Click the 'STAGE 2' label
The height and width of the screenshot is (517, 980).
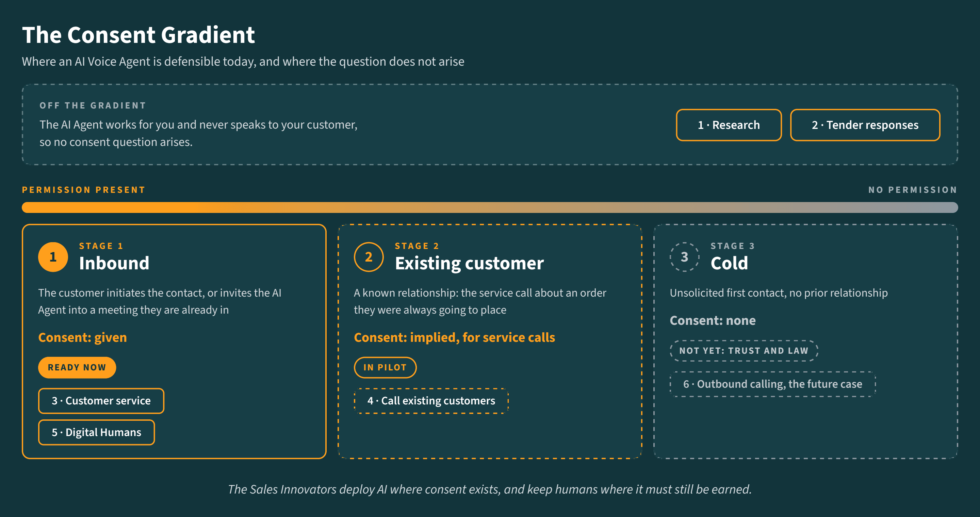417,246
